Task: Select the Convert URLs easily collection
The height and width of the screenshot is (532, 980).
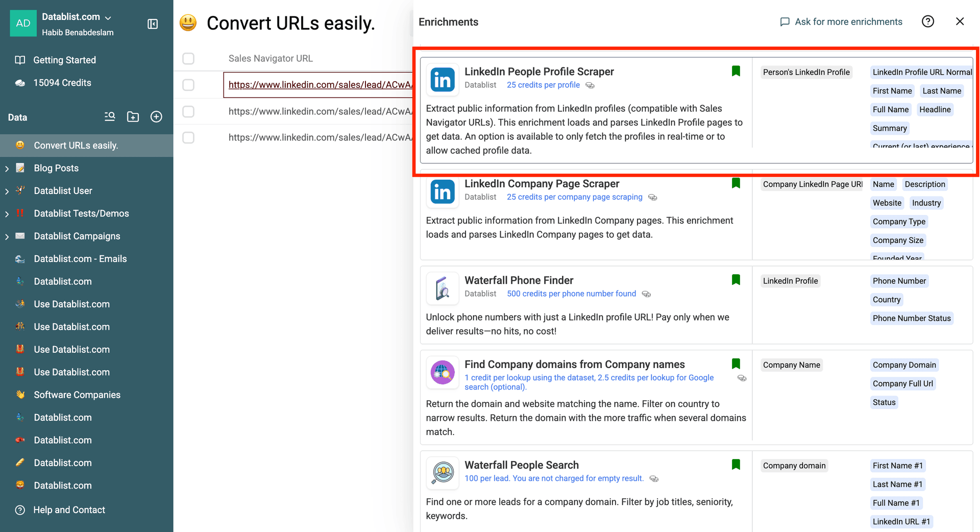Action: 77,145
